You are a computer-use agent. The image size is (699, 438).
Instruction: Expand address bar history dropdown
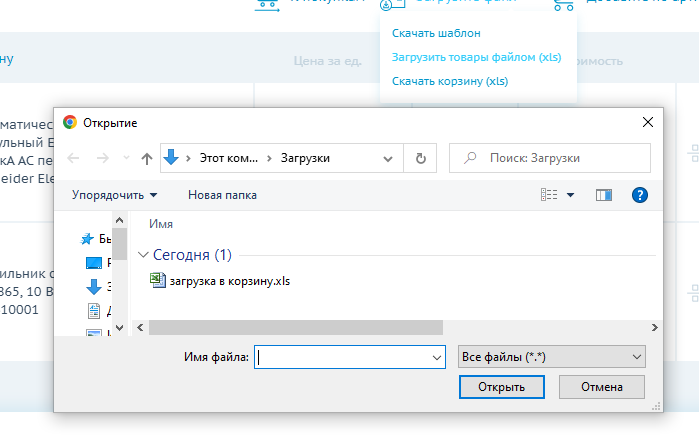[x=388, y=159]
